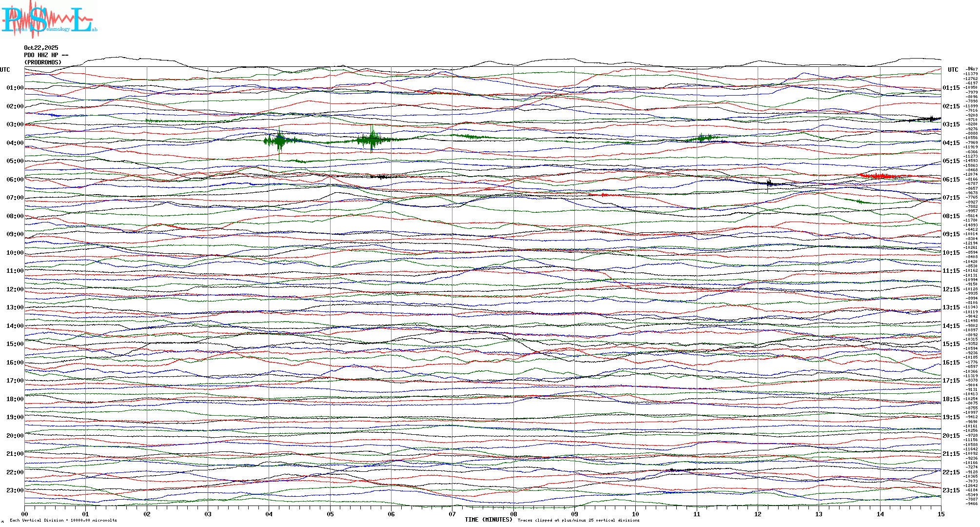Click the 00 minute tick label on bottom axis
This screenshot has height=527, width=980.
(25, 514)
